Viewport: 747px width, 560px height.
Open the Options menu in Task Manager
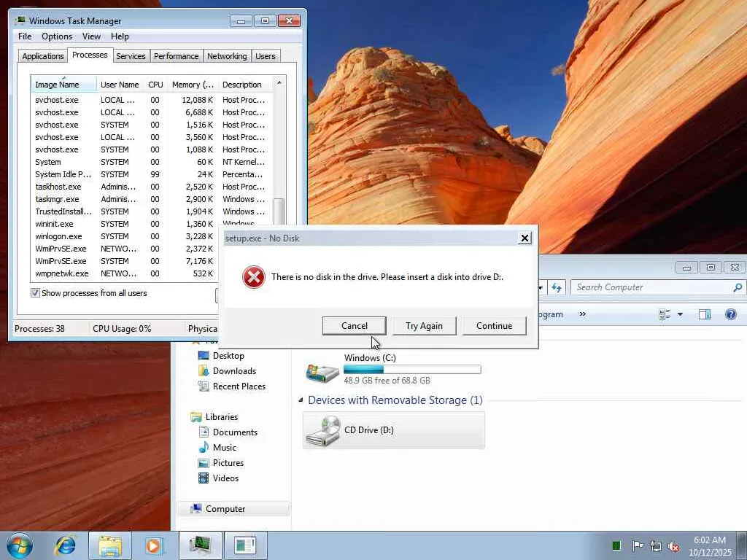pos(57,36)
